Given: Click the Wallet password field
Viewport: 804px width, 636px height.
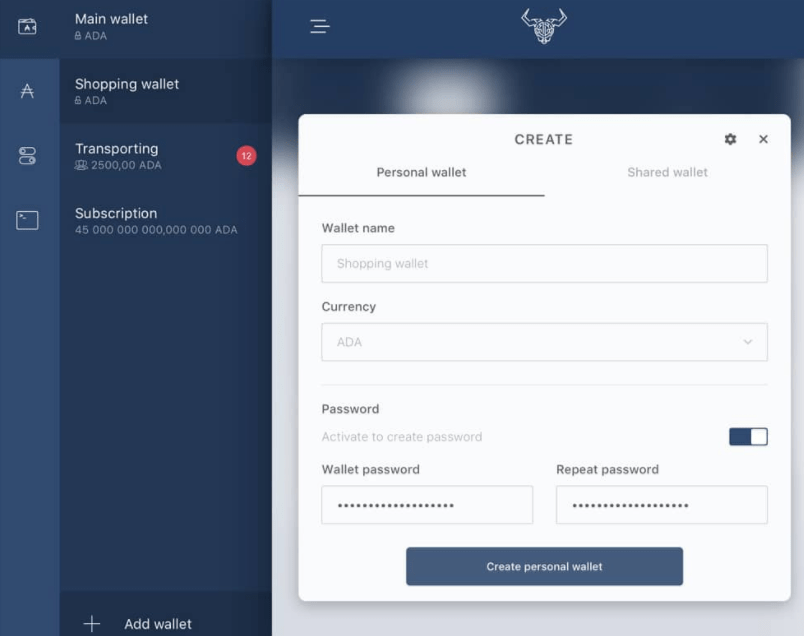Looking at the screenshot, I should click(x=427, y=505).
